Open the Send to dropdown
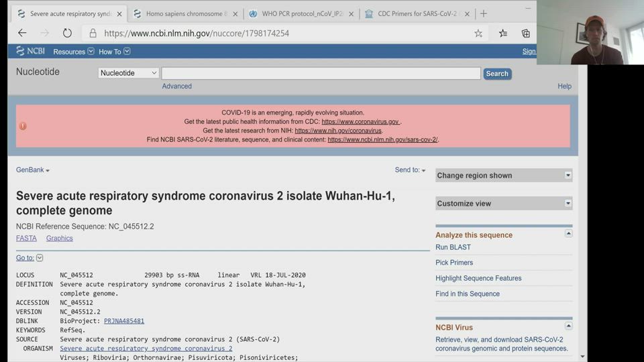The height and width of the screenshot is (362, 644). (410, 170)
